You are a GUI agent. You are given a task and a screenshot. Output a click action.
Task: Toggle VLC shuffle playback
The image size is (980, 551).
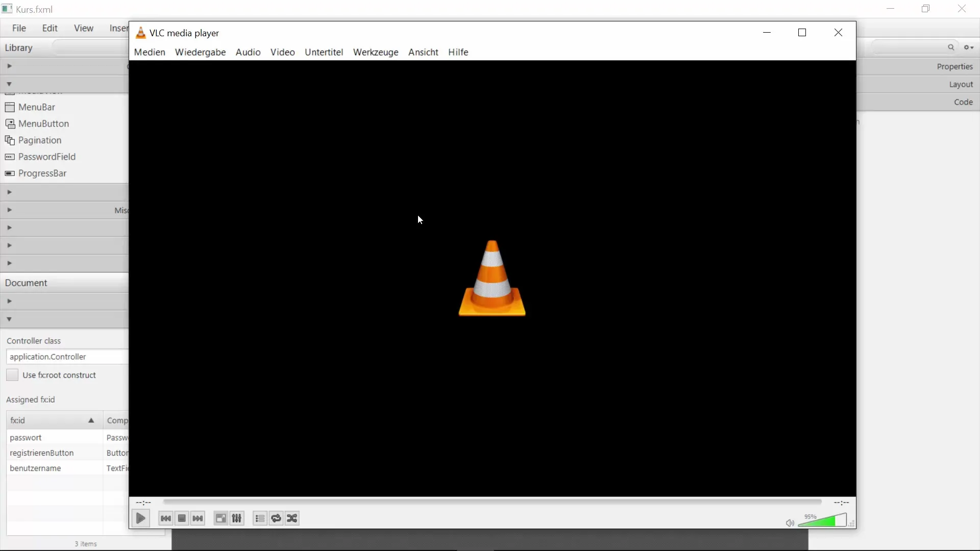pos(292,518)
